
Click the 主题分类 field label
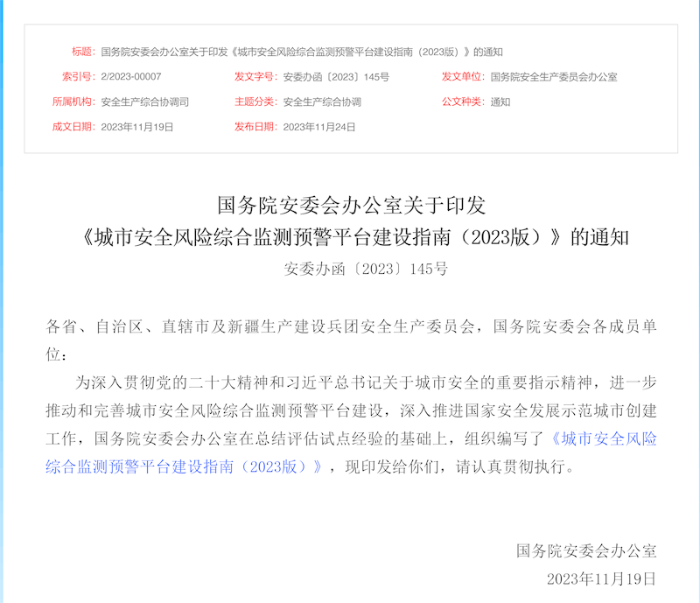tap(255, 102)
